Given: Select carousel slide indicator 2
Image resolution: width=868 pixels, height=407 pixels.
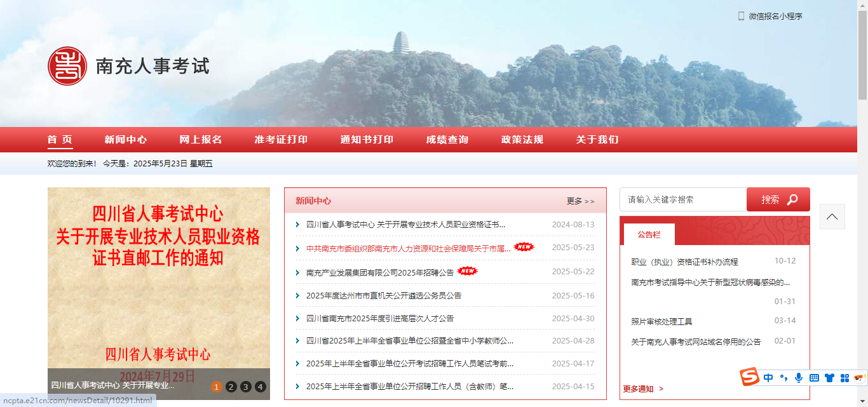Looking at the screenshot, I should coord(231,387).
